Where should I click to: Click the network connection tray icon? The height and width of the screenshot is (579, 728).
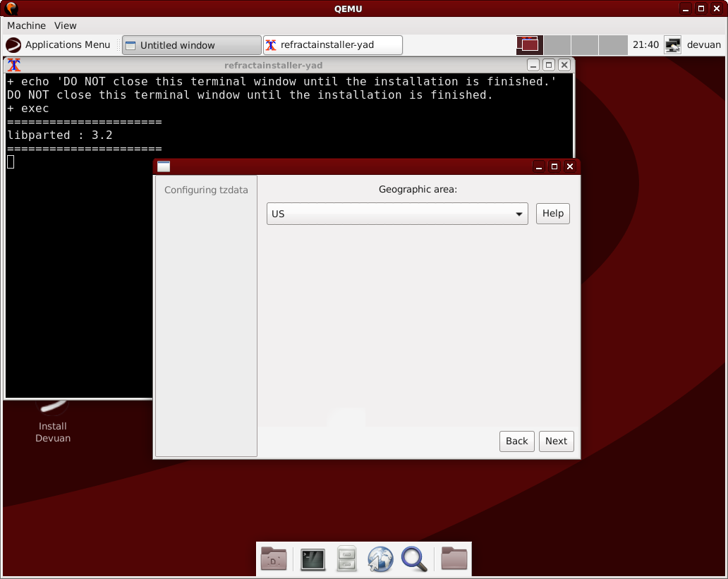pos(673,45)
